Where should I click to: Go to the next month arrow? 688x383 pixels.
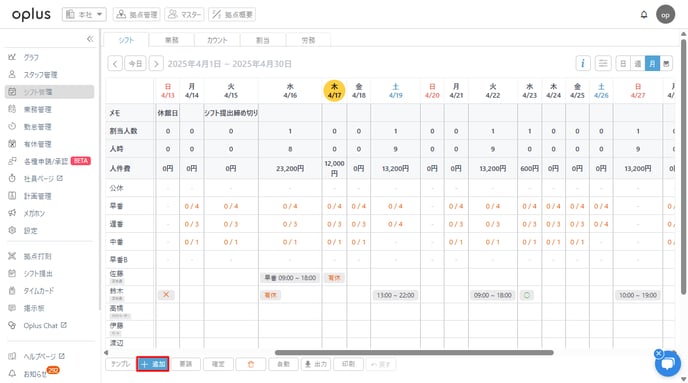tap(156, 64)
